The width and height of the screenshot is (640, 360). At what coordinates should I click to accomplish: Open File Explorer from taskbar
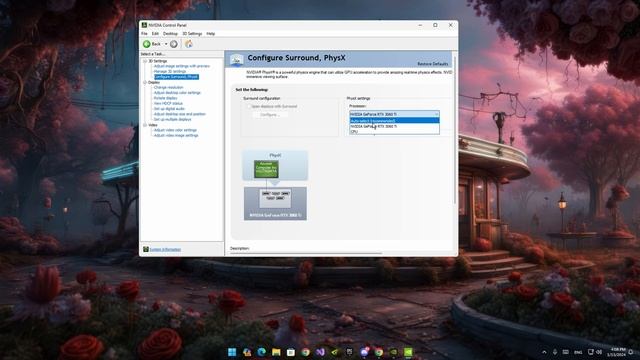click(276, 352)
